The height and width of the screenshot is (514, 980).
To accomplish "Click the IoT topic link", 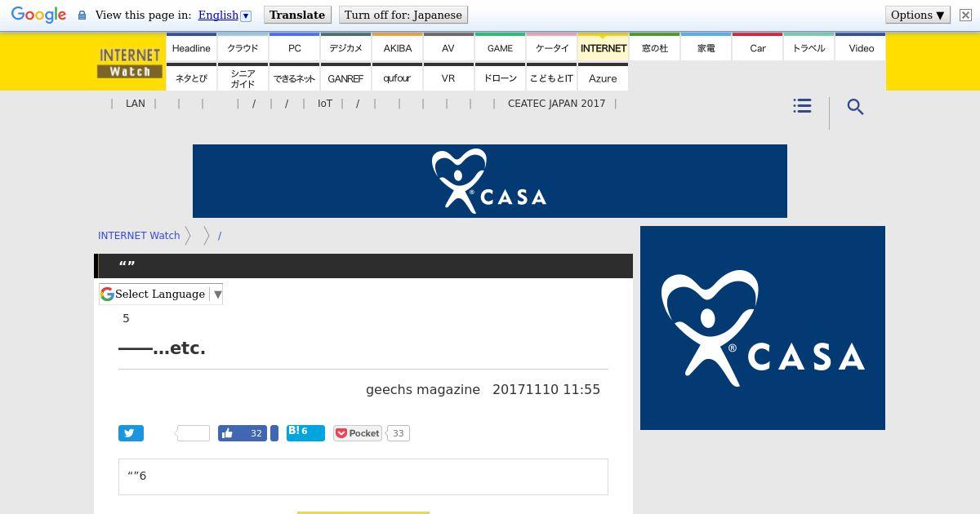I will (x=325, y=104).
